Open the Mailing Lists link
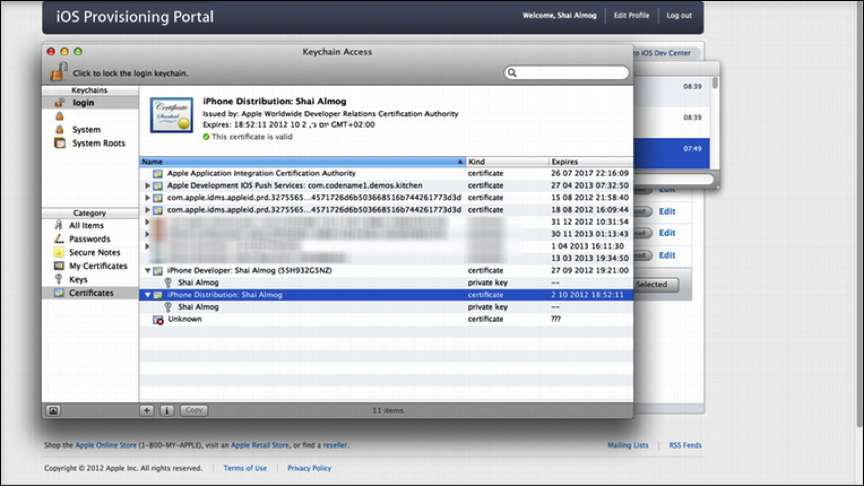 (x=628, y=445)
